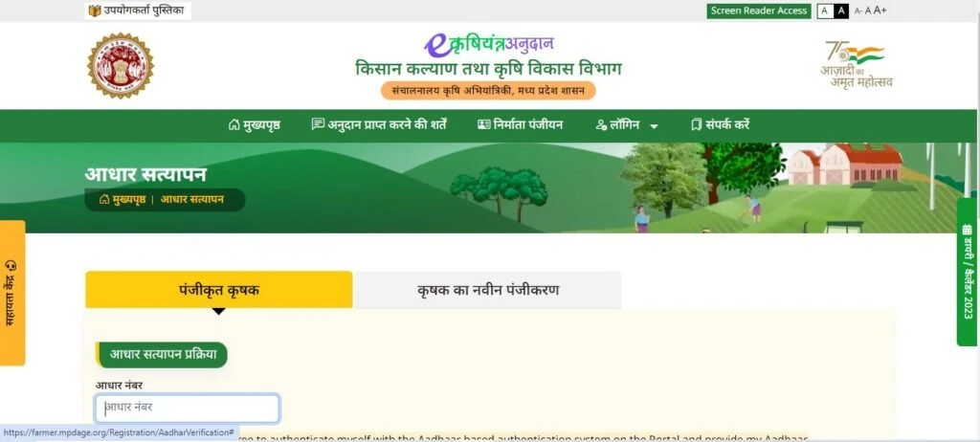Click the book icon beside उपयोगकर्ता पुस्तिका
The image size is (980, 442).
point(95,11)
